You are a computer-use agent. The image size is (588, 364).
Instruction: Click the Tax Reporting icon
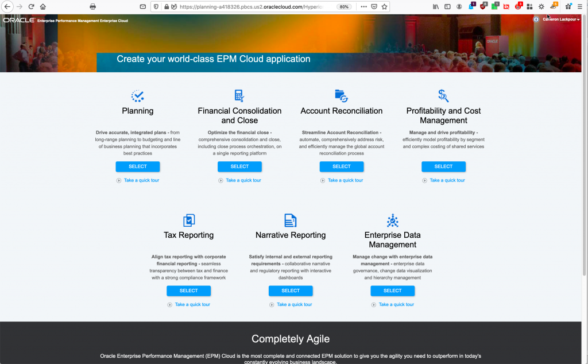pyautogui.click(x=188, y=220)
